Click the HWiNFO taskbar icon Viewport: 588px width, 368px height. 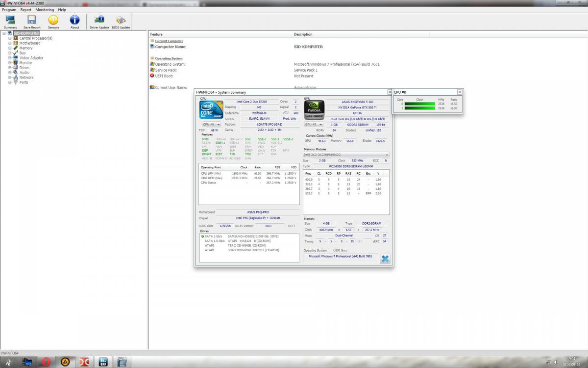[102, 362]
